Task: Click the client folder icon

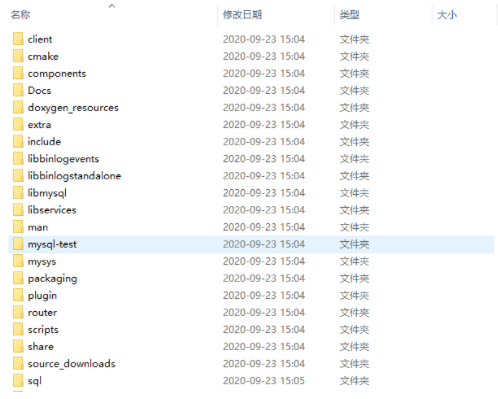Action: pos(18,39)
